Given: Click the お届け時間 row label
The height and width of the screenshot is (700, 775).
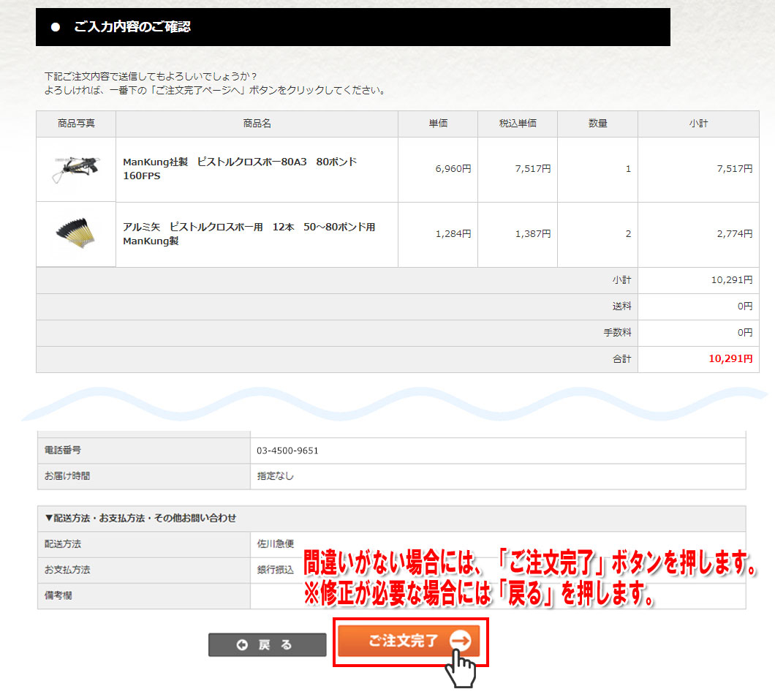Looking at the screenshot, I should [67, 476].
